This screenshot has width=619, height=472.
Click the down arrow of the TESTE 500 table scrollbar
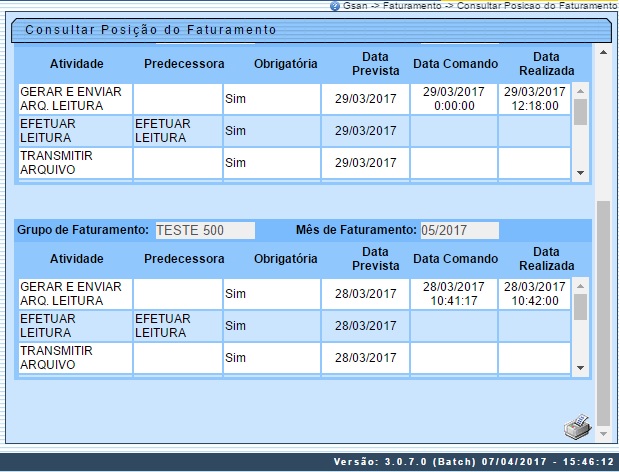pyautogui.click(x=580, y=368)
